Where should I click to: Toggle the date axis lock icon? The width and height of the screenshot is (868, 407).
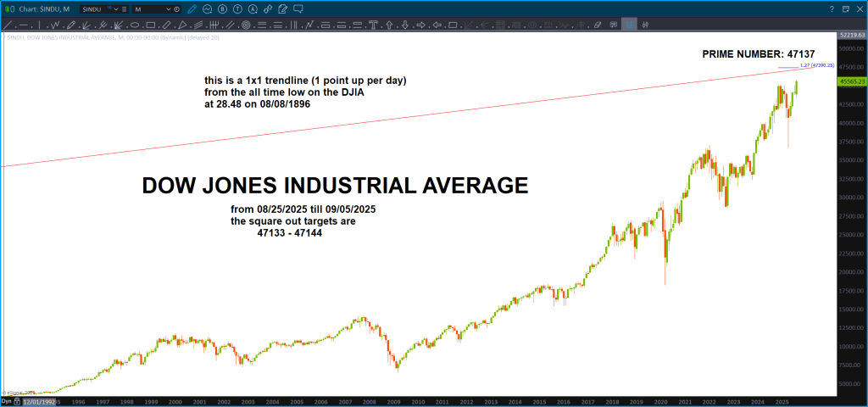pyautogui.click(x=18, y=401)
